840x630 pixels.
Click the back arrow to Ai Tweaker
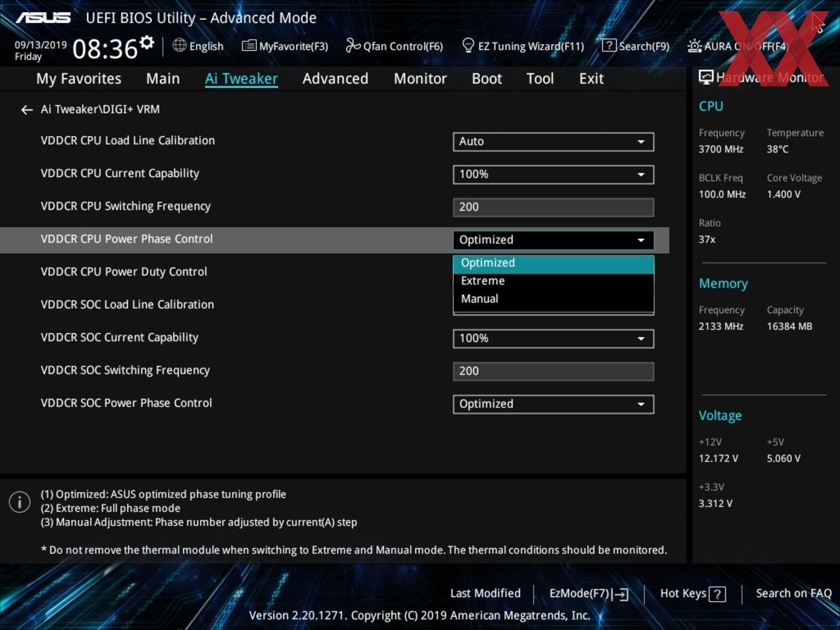27,110
